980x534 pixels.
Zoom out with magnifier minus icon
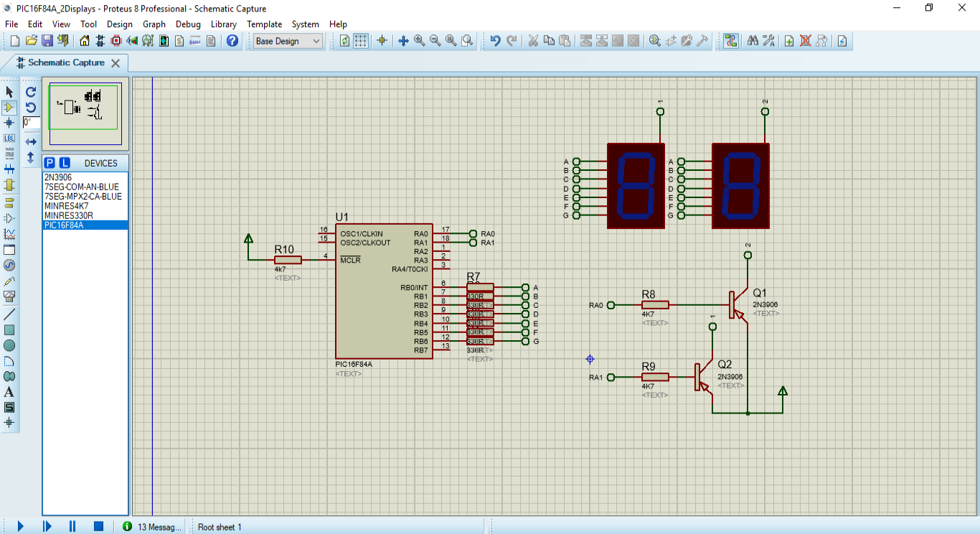(435, 41)
